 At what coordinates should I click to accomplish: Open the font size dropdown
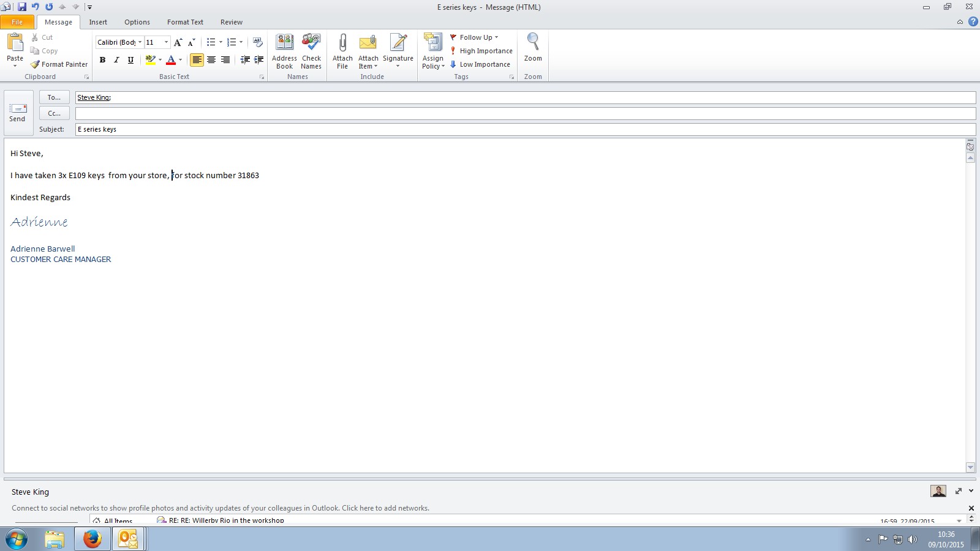pyautogui.click(x=166, y=42)
